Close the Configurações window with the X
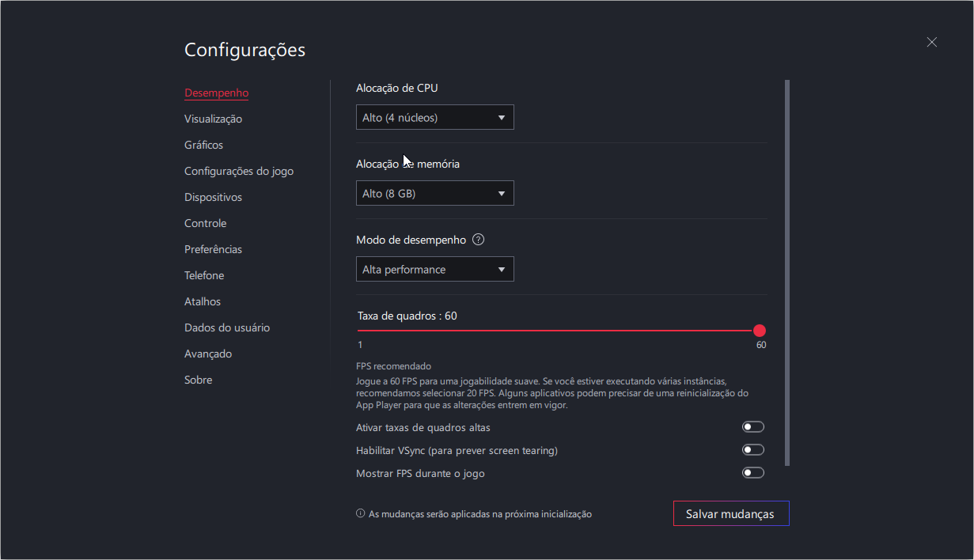Screen dimensions: 974x560 coord(931,43)
